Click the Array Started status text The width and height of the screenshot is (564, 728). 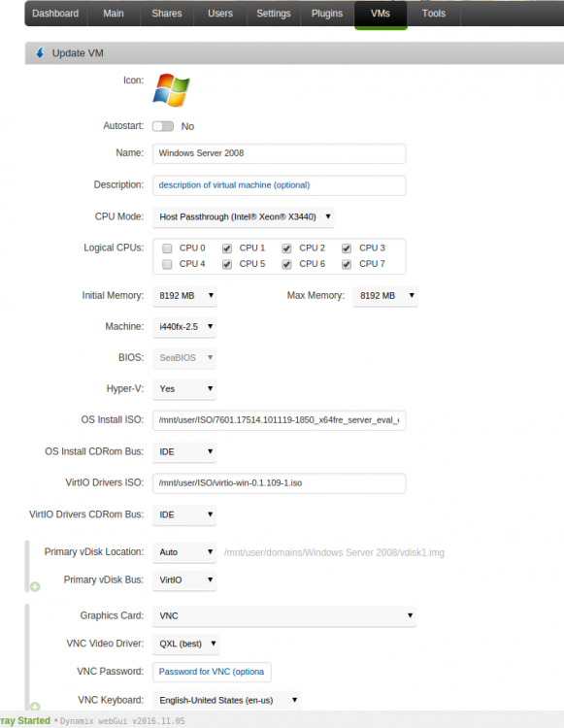point(25,720)
